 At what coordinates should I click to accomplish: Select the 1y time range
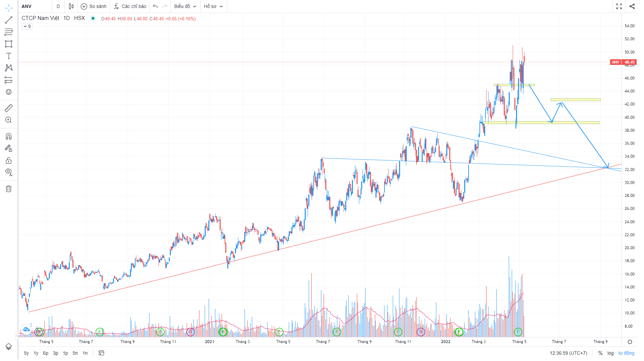coord(36,353)
